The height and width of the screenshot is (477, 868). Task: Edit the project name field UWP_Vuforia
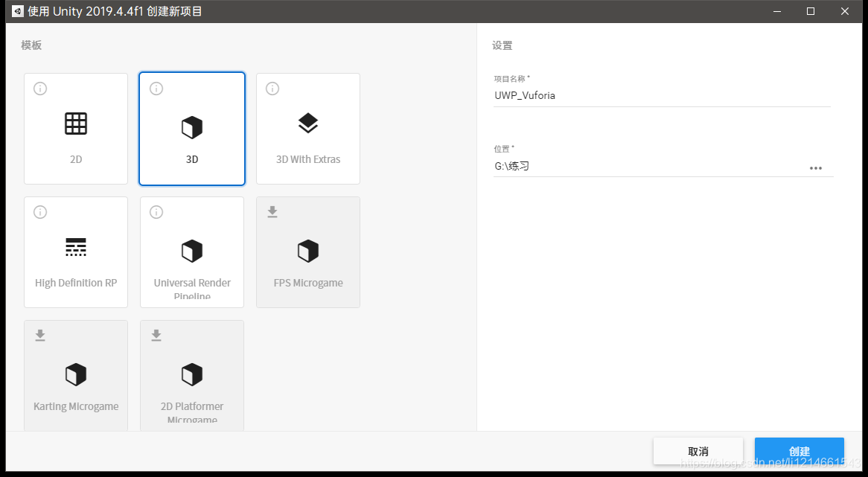click(x=662, y=96)
